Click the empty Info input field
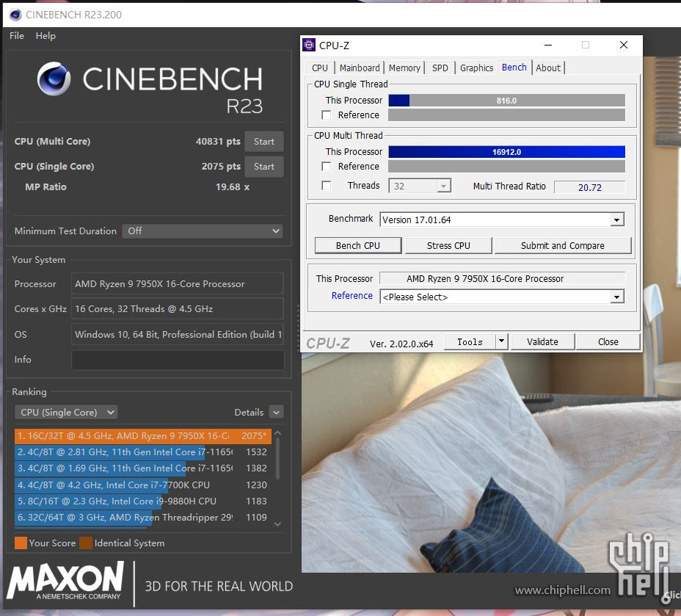 click(x=178, y=360)
